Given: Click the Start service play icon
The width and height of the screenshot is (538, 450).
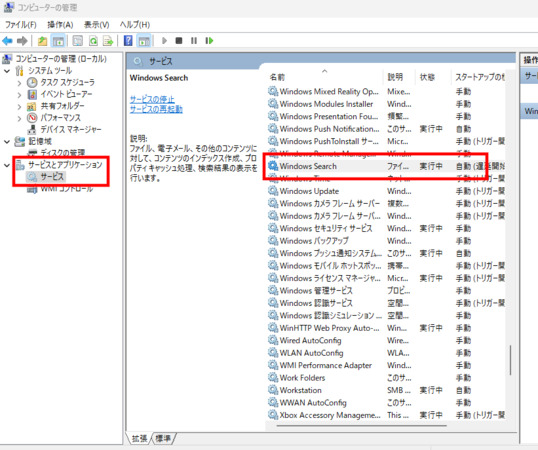Looking at the screenshot, I should tap(164, 40).
